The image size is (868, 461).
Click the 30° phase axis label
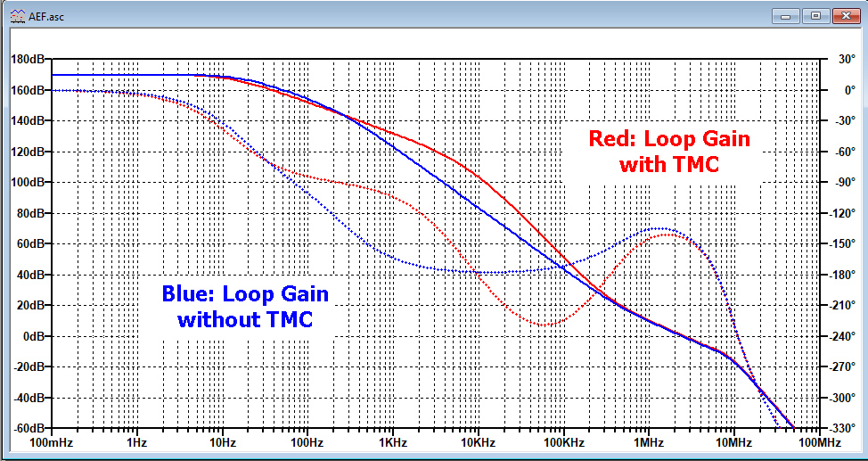tap(847, 59)
